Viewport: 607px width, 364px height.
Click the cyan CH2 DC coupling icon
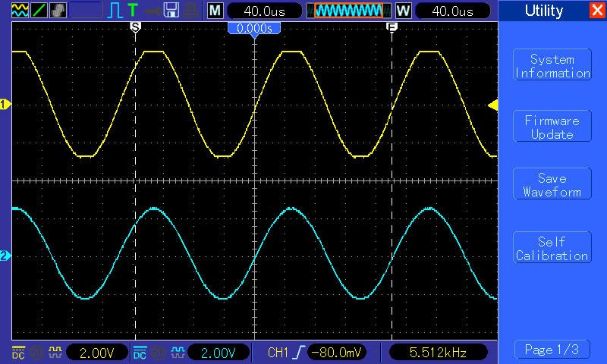point(140,353)
